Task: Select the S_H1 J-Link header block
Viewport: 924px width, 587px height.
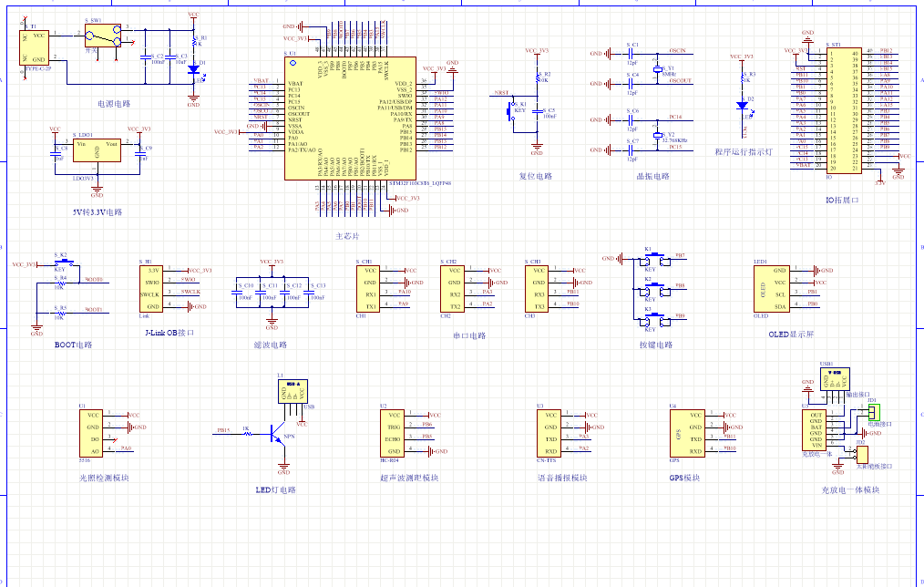Action: pos(151,287)
